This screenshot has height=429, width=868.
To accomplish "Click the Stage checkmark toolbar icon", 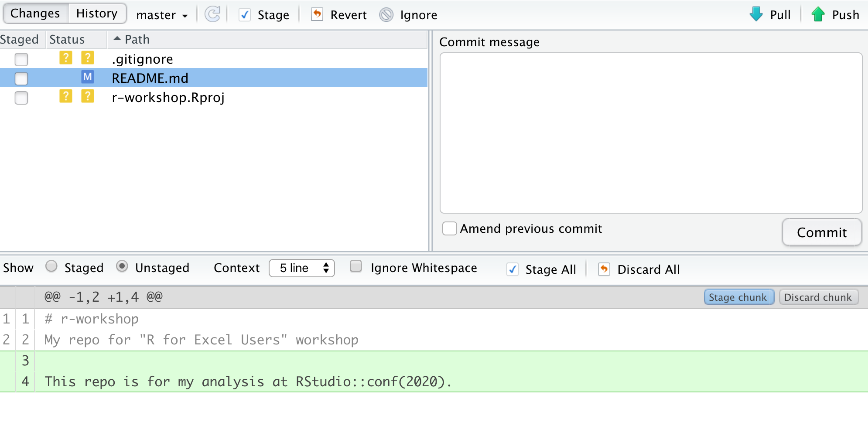I will [245, 15].
